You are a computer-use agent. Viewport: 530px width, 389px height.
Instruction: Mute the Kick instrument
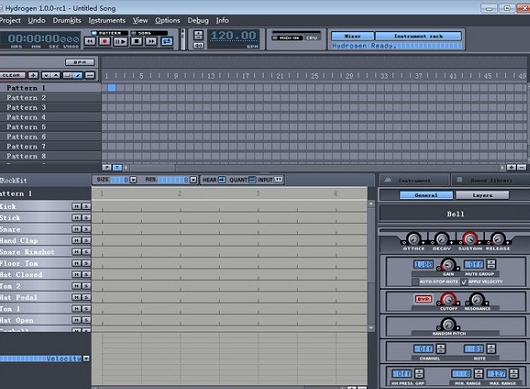[77, 206]
